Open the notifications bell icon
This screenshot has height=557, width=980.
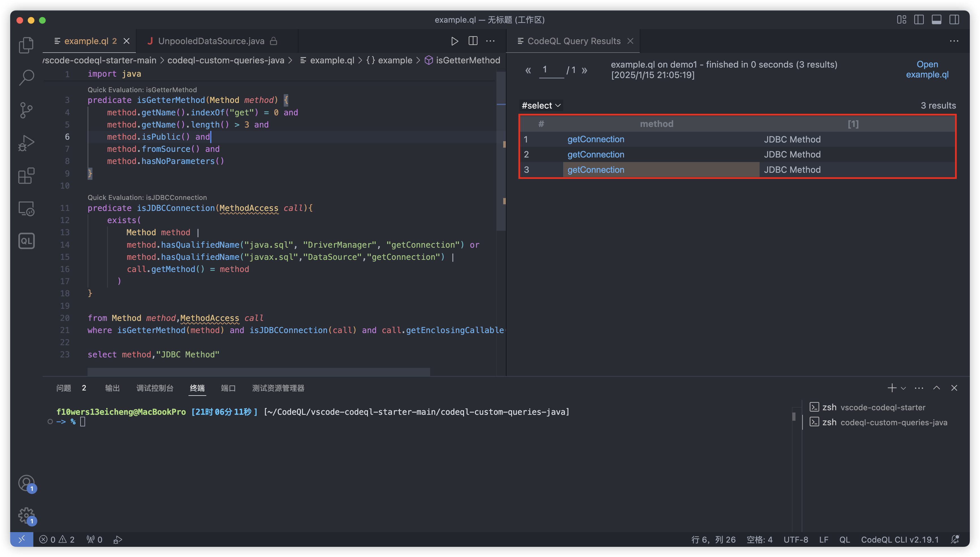955,539
